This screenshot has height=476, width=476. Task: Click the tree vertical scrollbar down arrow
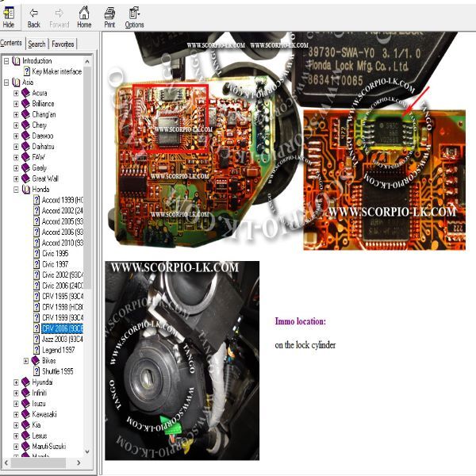[x=87, y=451]
